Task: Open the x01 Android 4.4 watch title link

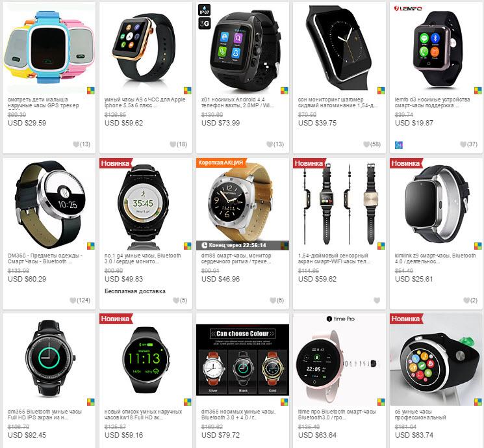Action: point(237,103)
